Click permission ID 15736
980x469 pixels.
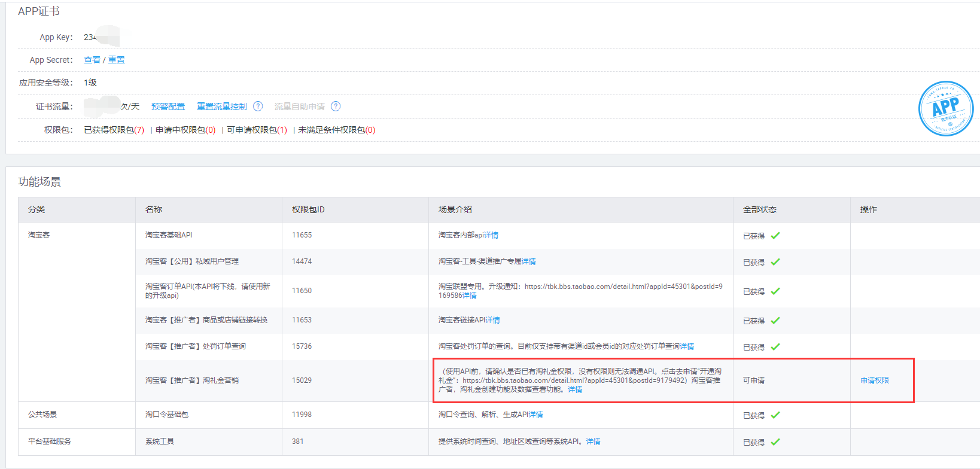coord(302,346)
